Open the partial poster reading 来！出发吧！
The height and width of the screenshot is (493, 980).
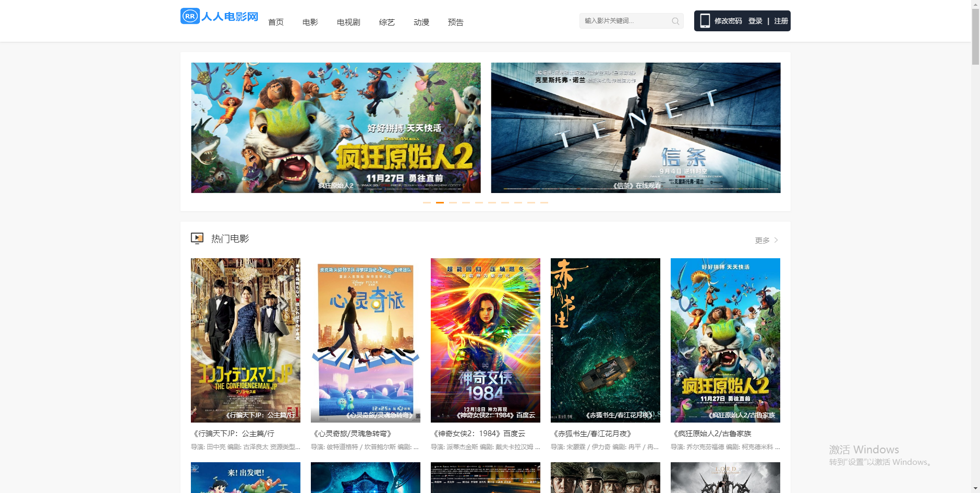click(246, 477)
